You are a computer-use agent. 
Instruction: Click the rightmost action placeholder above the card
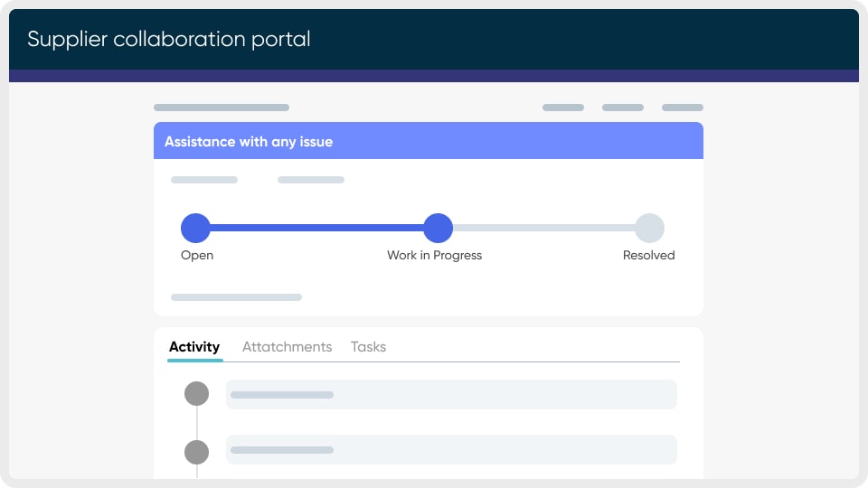click(x=683, y=108)
